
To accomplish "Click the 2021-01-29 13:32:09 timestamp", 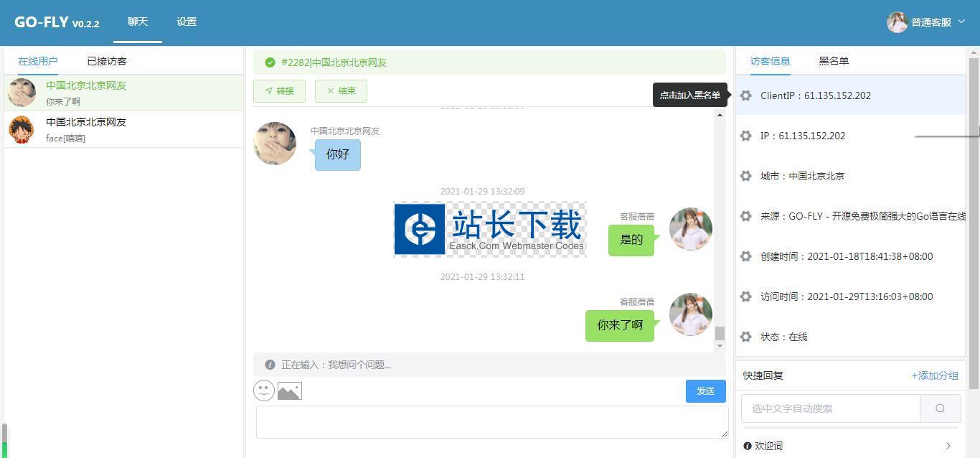I will coord(482,191).
